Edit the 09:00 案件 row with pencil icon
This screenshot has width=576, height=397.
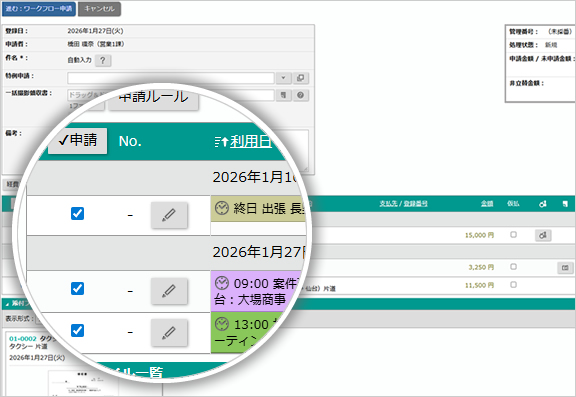[169, 291]
